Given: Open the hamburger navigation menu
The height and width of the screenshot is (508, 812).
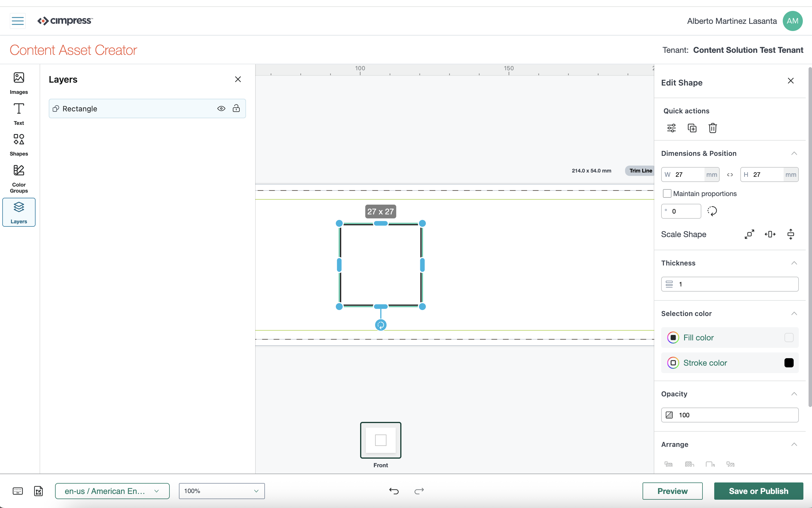Looking at the screenshot, I should coord(18,21).
